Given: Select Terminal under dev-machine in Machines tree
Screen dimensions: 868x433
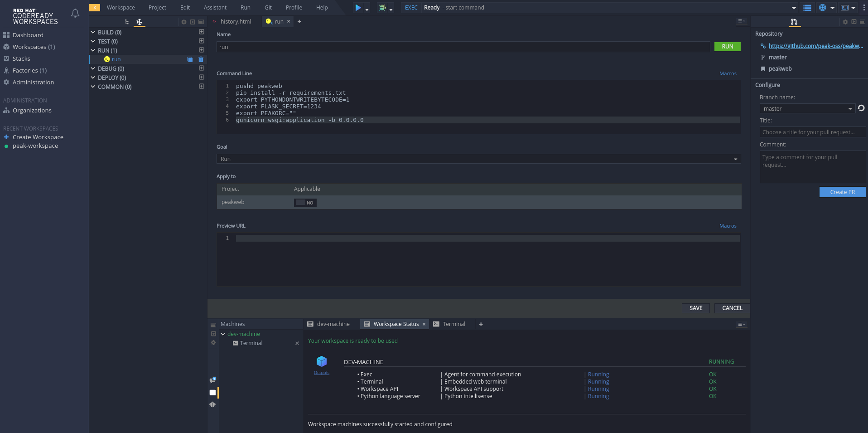Looking at the screenshot, I should pos(251,343).
